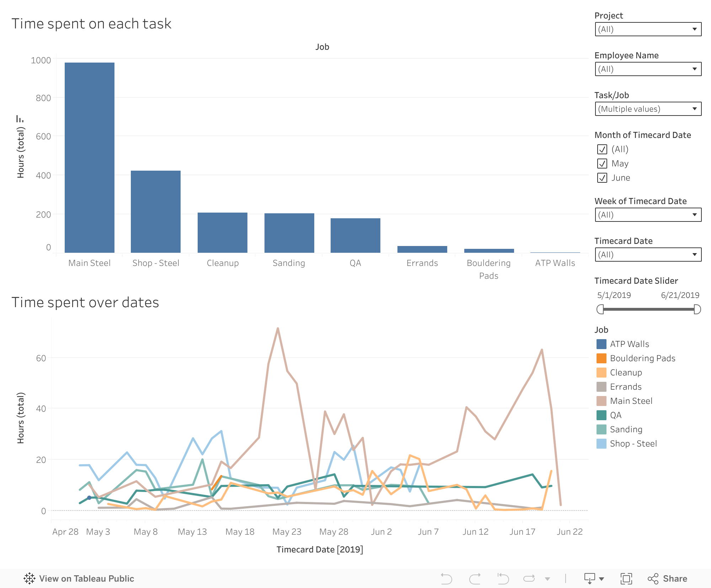The height and width of the screenshot is (588, 711).
Task: Uncheck the (All) months checkbox
Action: 602,149
